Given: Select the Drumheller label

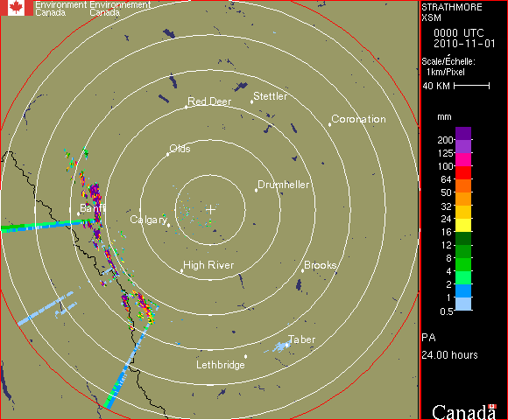Looking at the screenshot, I should [284, 185].
